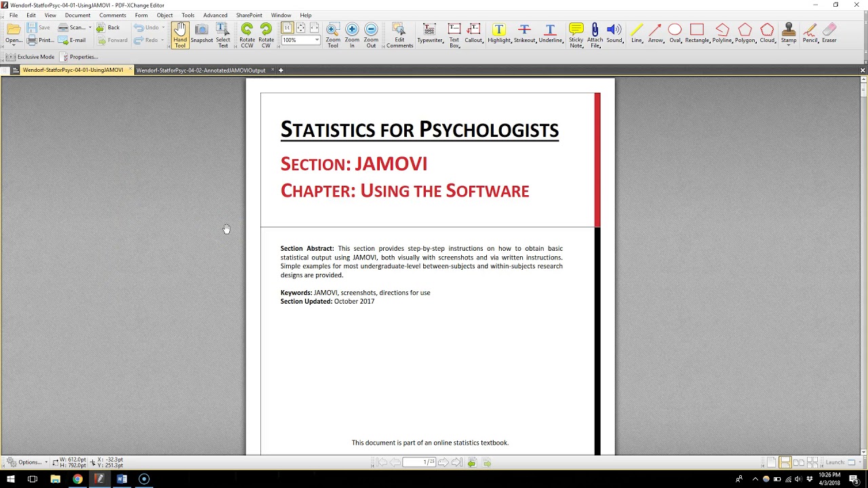Select the Strikeout text tool

pyautogui.click(x=524, y=34)
